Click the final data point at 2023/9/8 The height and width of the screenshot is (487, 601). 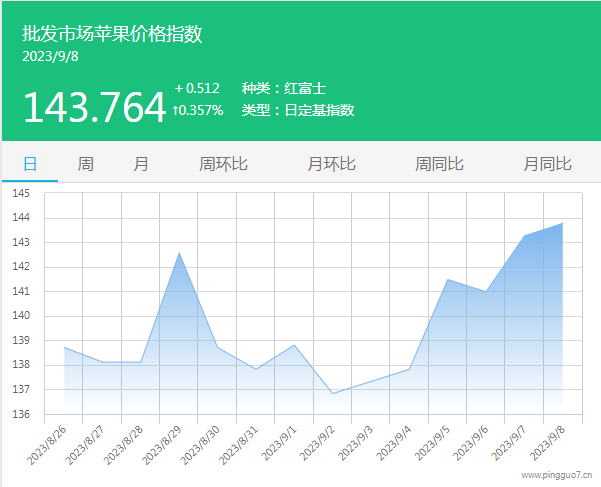point(562,223)
